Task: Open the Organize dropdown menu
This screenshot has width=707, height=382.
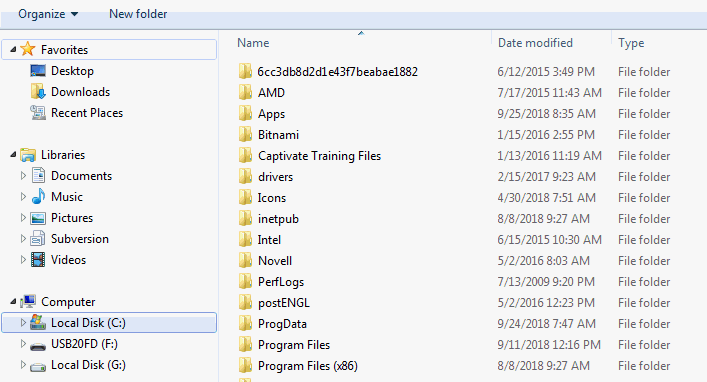Action: click(x=48, y=14)
